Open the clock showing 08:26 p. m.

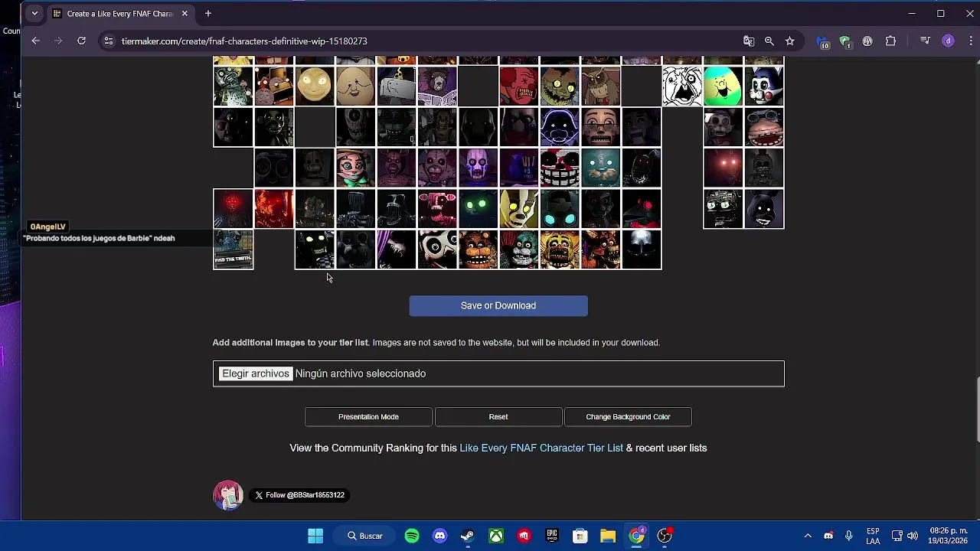[x=949, y=536]
